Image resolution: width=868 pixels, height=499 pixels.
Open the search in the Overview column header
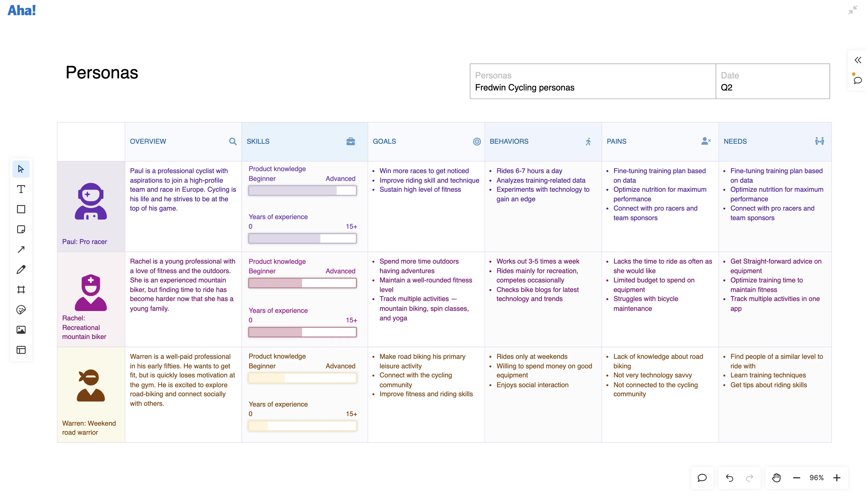(x=233, y=141)
